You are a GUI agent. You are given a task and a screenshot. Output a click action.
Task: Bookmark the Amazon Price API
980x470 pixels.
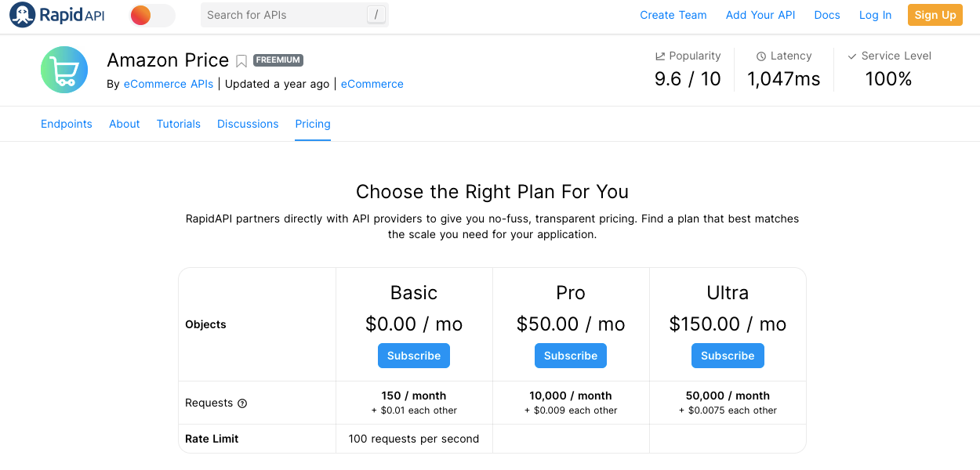click(241, 60)
